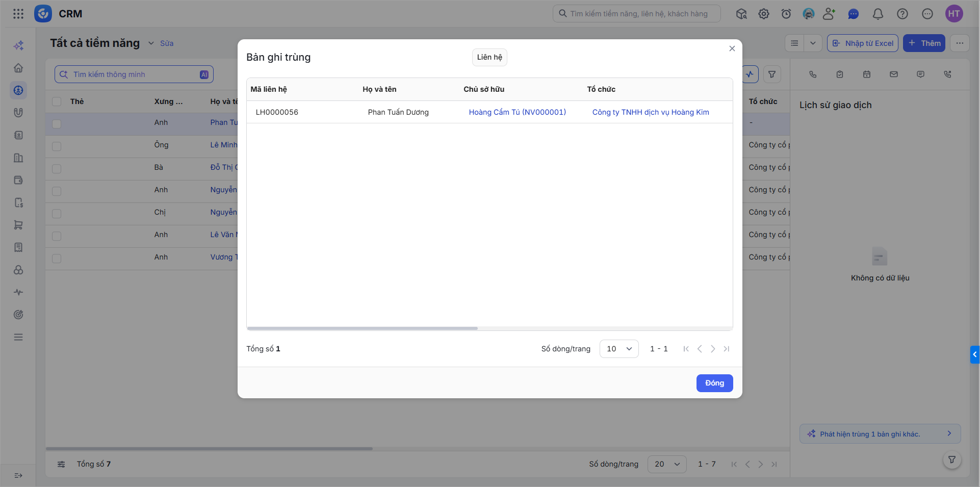Click the activity pulse button above the list

pos(750,74)
